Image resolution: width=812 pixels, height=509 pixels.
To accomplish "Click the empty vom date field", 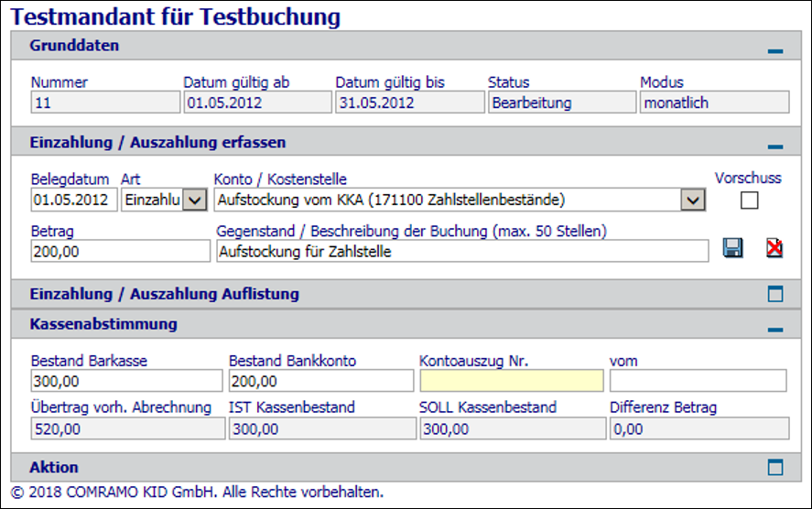I will [x=698, y=381].
